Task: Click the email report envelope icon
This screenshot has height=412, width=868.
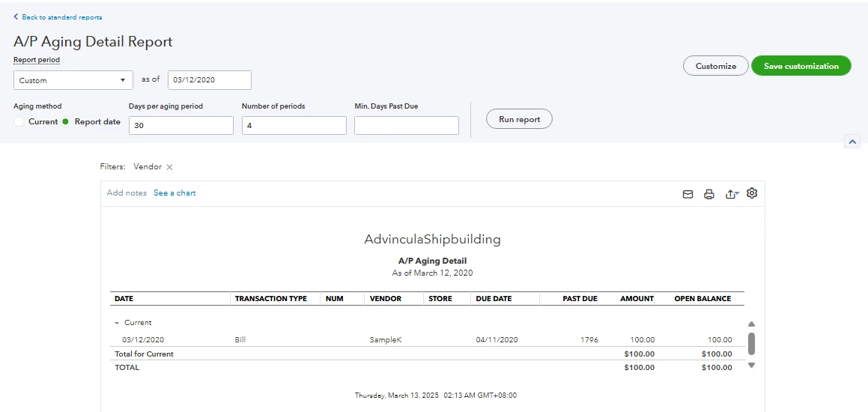Action: (688, 194)
